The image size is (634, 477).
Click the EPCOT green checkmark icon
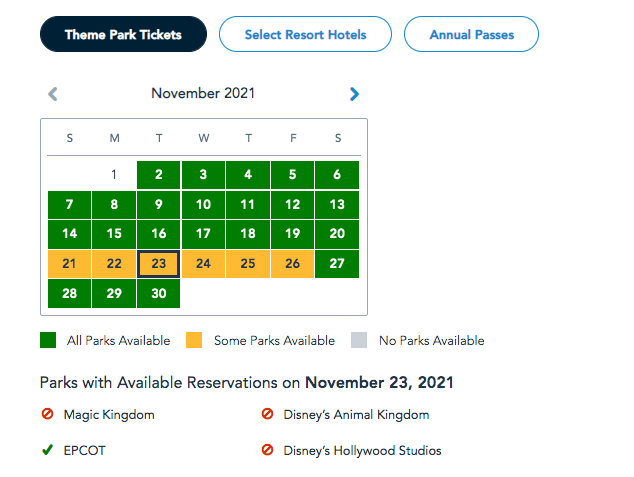click(x=47, y=450)
